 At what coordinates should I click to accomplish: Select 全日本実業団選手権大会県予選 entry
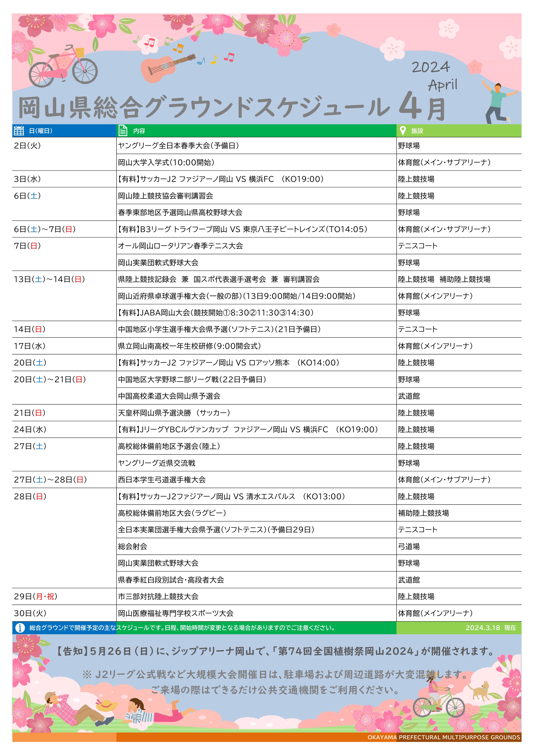[216, 530]
